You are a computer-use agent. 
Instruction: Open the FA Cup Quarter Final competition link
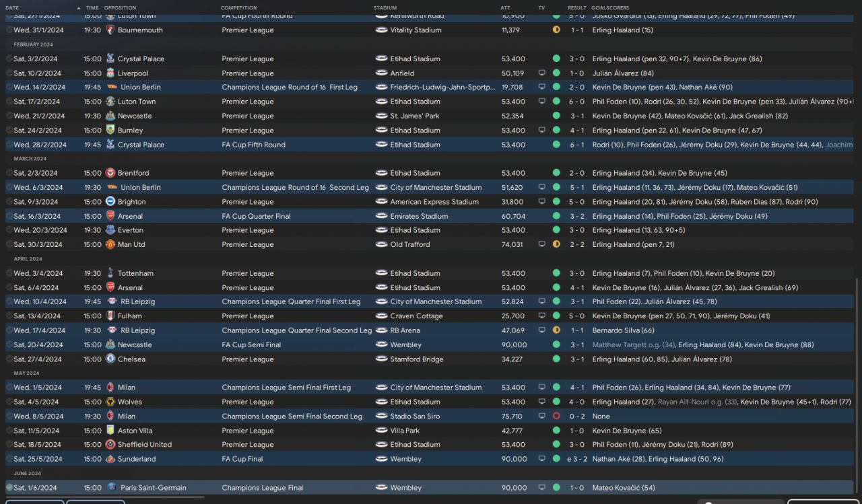pyautogui.click(x=257, y=217)
